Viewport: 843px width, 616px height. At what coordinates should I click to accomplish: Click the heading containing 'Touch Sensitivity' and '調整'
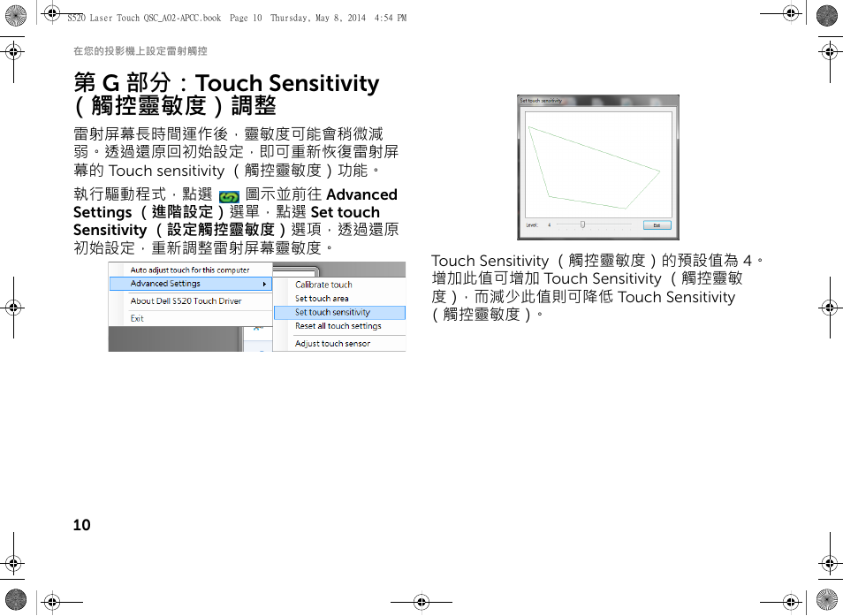pos(226,94)
